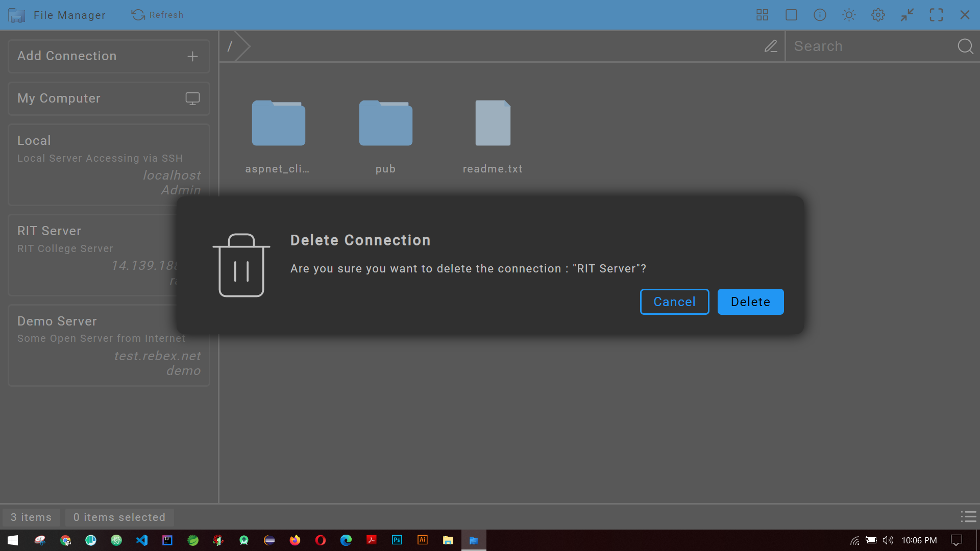Click the collapse-window arrows icon
Image resolution: width=980 pixels, height=551 pixels.
907,15
